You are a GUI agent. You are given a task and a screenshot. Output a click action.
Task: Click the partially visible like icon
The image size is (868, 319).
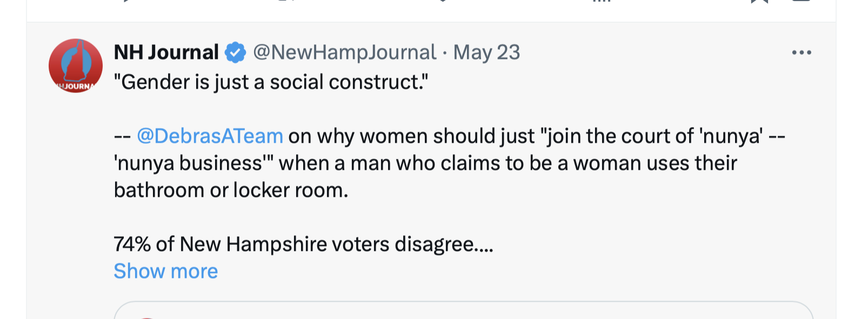pyautogui.click(x=443, y=1)
